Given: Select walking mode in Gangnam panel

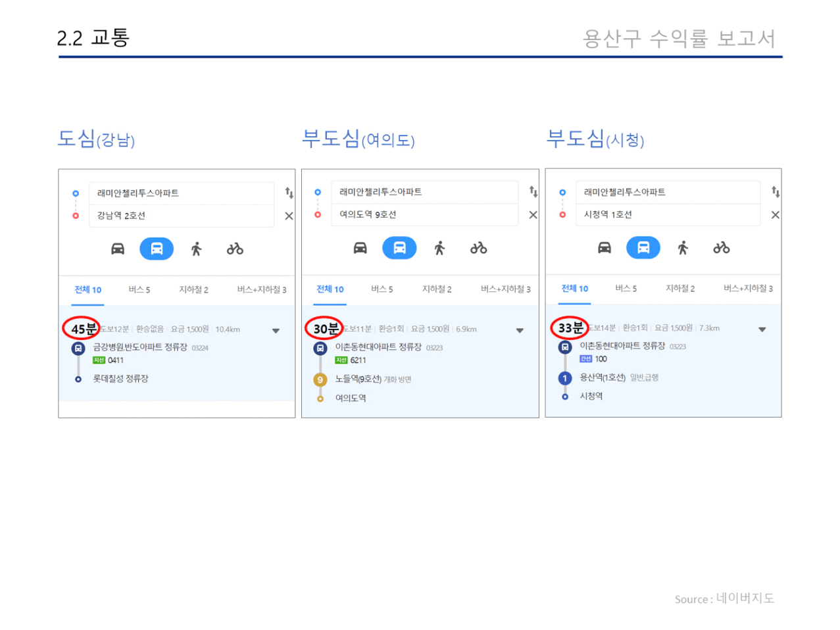Looking at the screenshot, I should 196,249.
